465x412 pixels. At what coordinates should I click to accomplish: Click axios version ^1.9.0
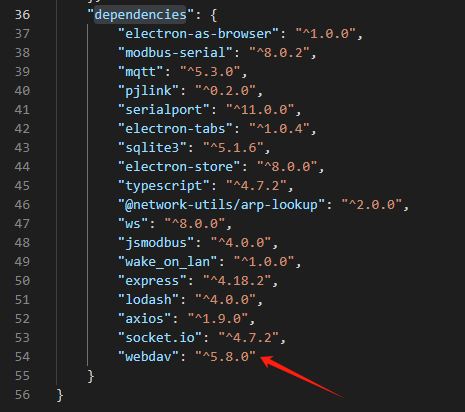tap(218, 319)
